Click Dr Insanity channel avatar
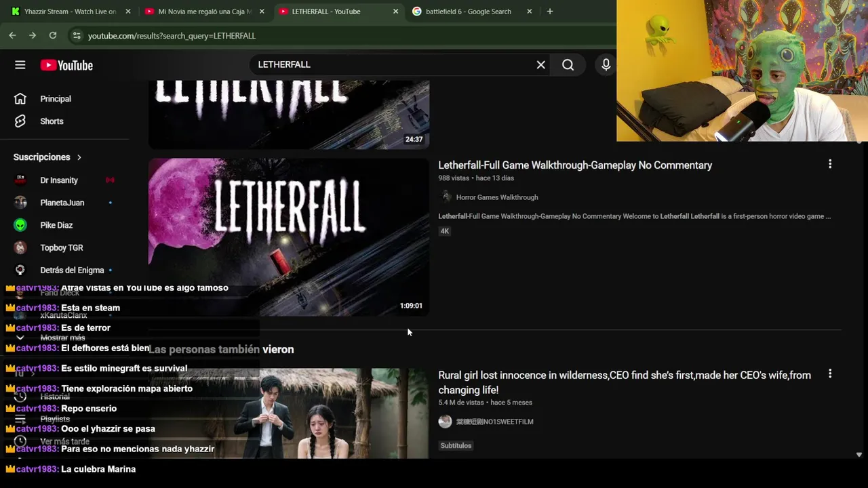This screenshot has width=868, height=488. point(20,180)
